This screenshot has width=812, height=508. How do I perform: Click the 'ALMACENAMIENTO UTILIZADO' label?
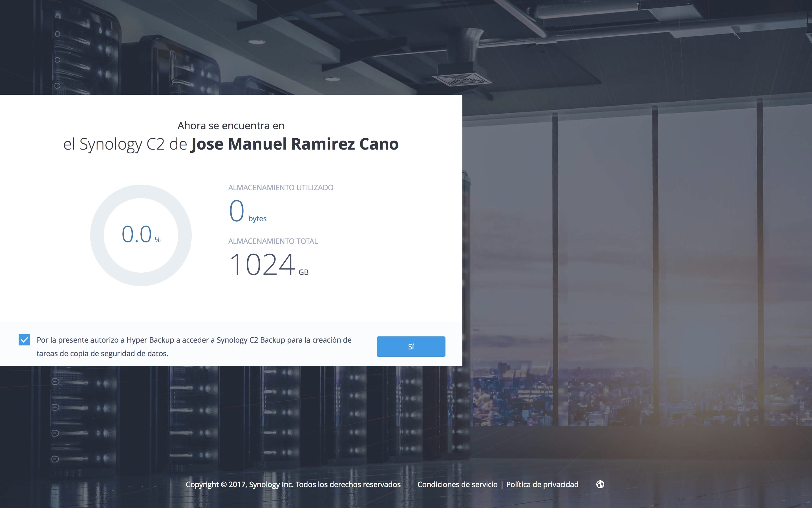point(281,187)
